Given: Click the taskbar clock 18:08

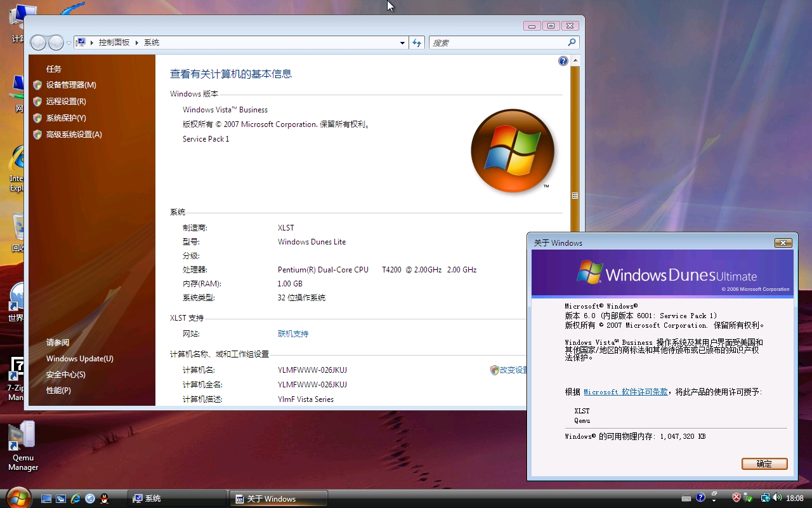Looking at the screenshot, I should pos(795,498).
